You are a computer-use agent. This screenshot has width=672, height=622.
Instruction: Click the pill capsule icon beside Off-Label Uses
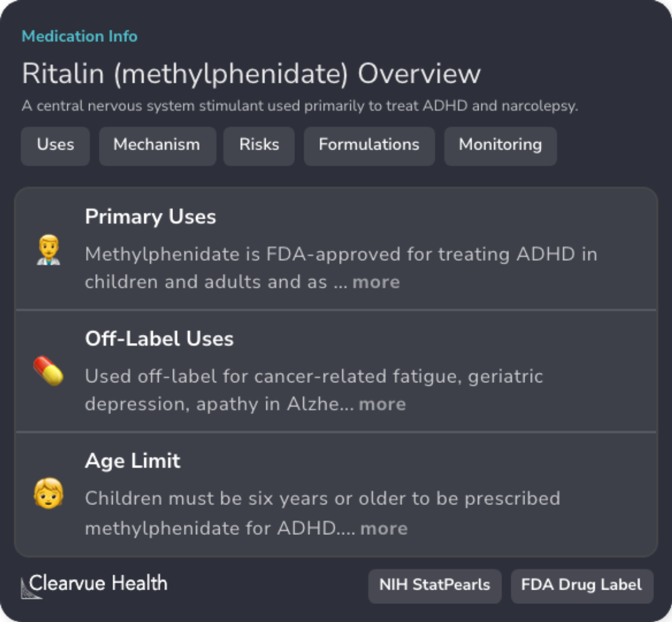[48, 371]
